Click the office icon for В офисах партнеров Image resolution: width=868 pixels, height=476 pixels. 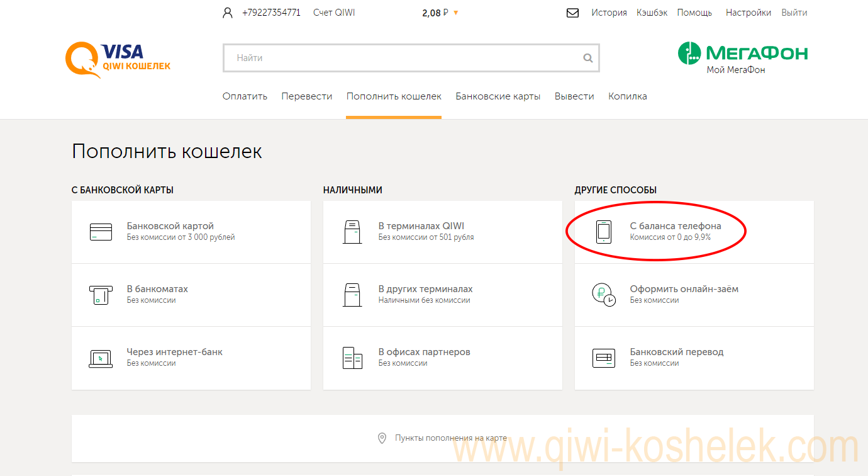pyautogui.click(x=352, y=358)
